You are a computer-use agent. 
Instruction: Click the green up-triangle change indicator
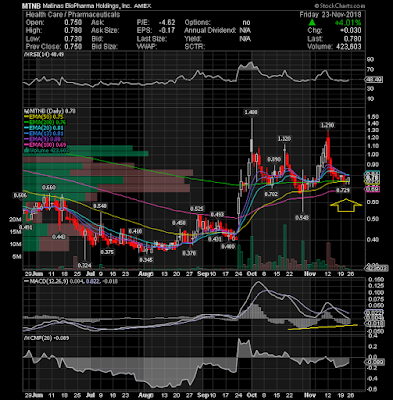point(312,22)
